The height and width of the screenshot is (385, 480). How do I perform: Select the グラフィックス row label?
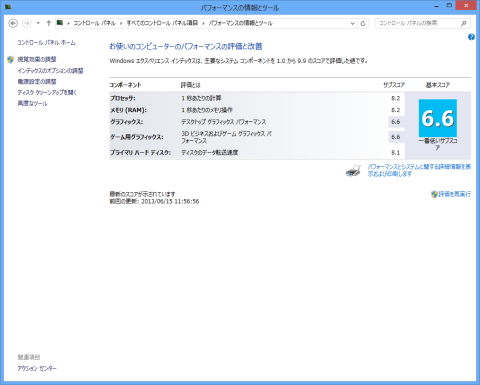pos(127,122)
